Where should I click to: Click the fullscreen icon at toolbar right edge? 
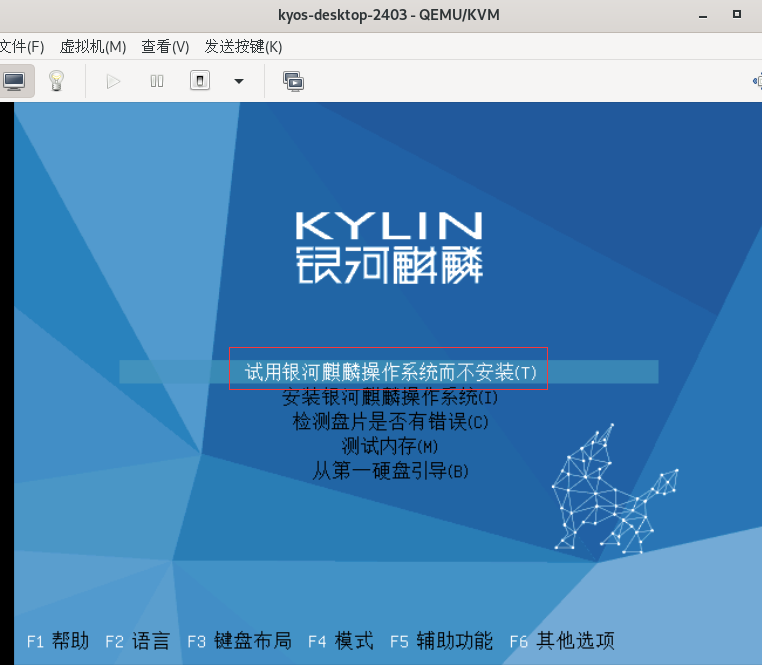757,81
